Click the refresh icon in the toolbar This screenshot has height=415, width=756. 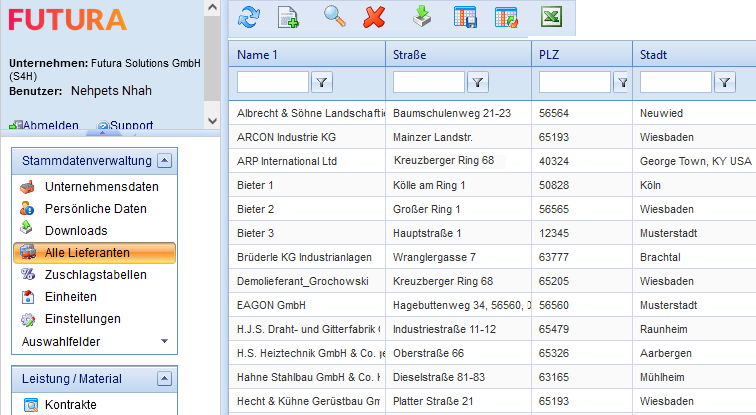249,16
